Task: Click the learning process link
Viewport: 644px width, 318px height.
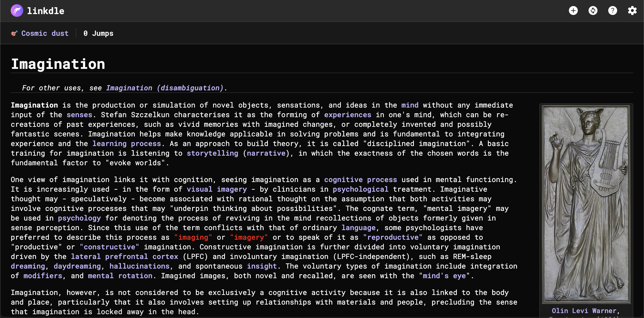Action: pyautogui.click(x=127, y=144)
